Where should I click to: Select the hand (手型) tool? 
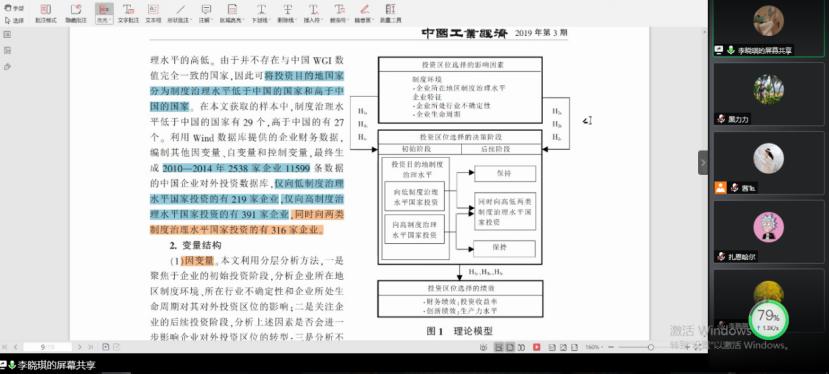pos(14,8)
